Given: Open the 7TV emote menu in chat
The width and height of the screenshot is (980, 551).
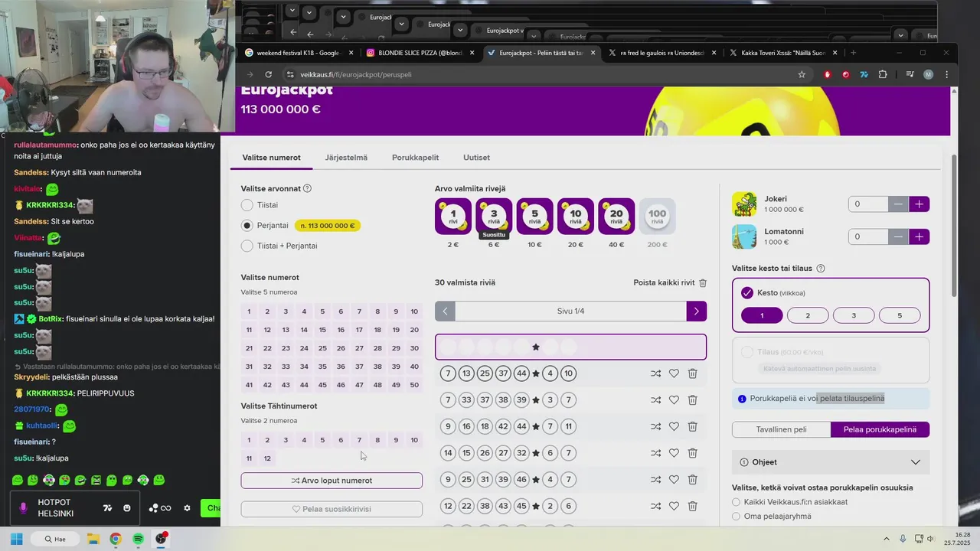Looking at the screenshot, I should (108, 508).
